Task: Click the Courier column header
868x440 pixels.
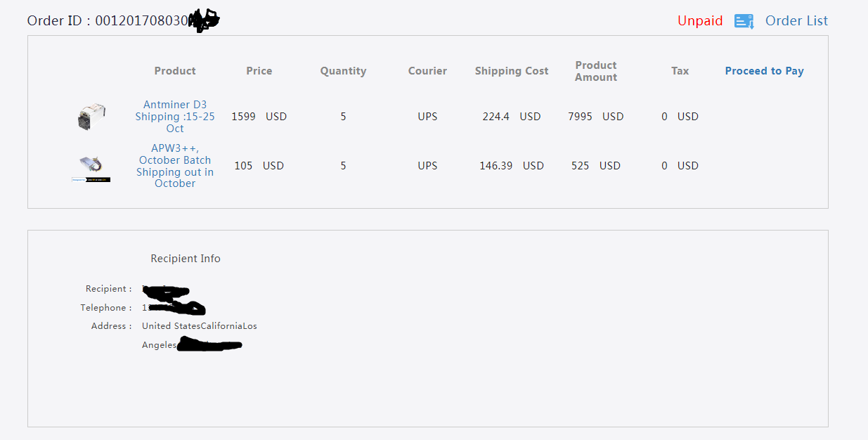Action: click(x=427, y=71)
